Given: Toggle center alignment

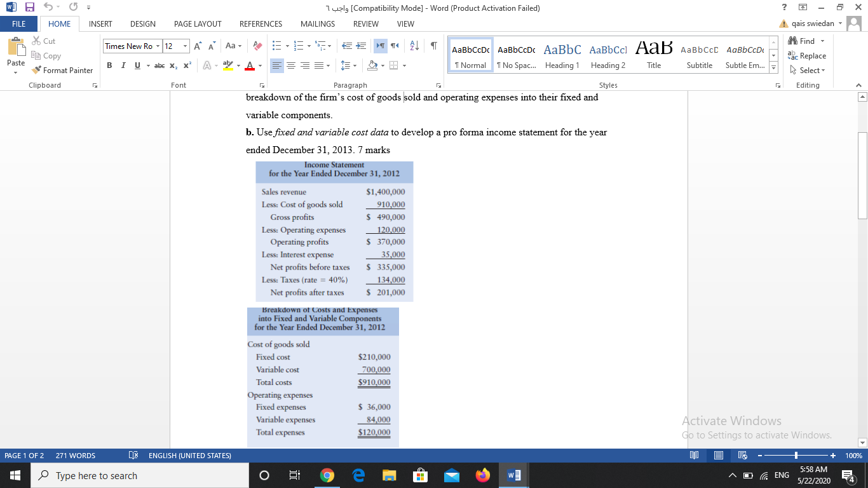Looking at the screenshot, I should [x=291, y=65].
